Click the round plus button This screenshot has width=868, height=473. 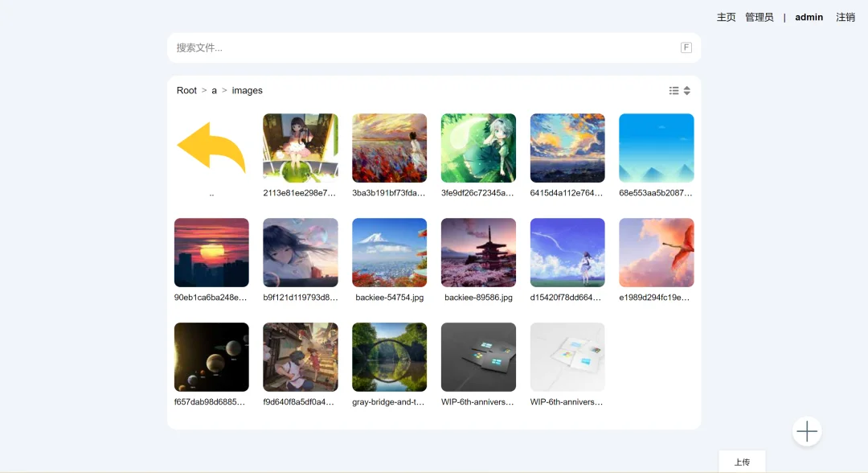pyautogui.click(x=807, y=431)
